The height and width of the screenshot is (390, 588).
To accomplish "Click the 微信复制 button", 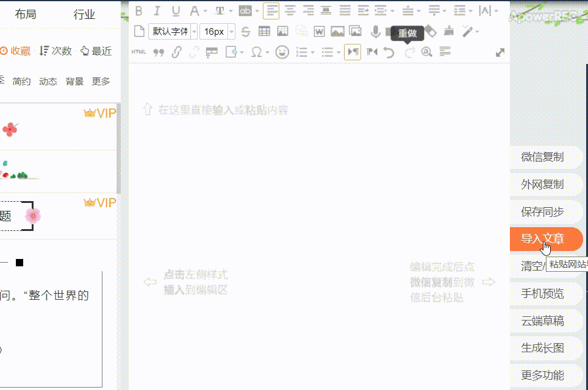I will point(542,157).
